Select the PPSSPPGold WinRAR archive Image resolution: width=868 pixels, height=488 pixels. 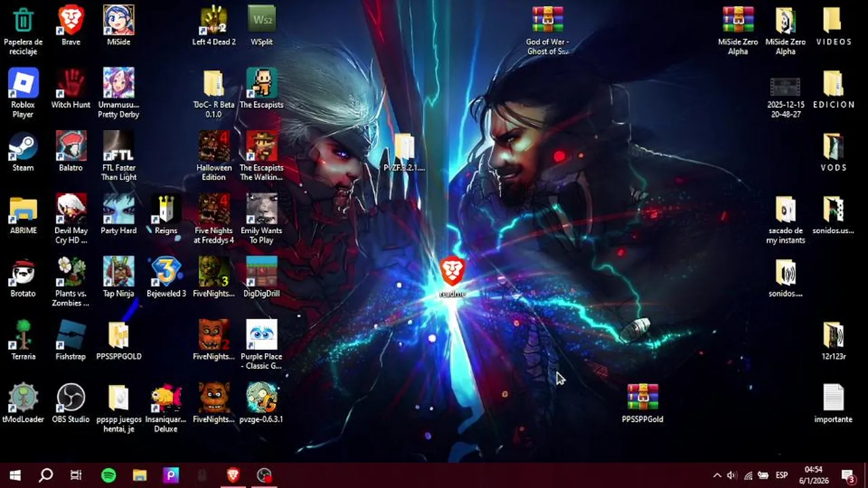642,404
